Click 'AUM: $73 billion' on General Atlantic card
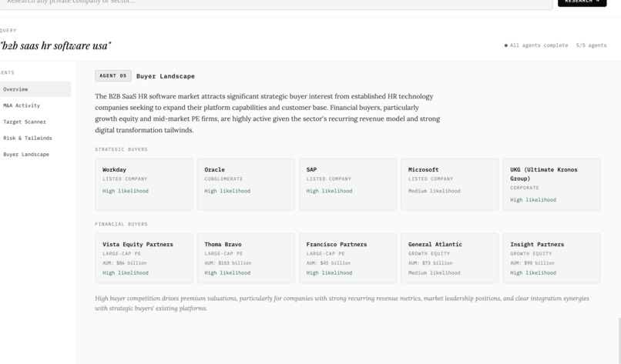This screenshot has height=364, width=621. pyautogui.click(x=430, y=262)
